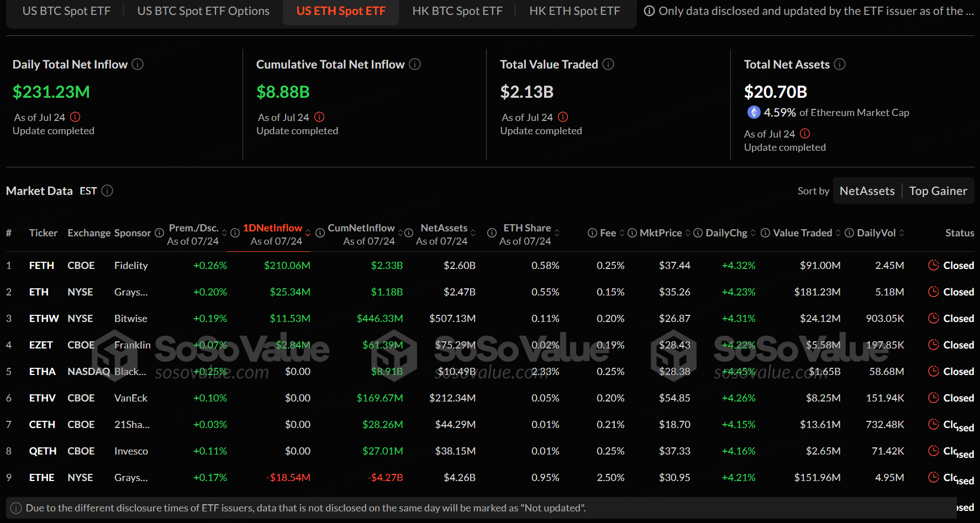980x523 pixels.
Task: Click the Ethereum logo beside 4.59%
Action: pyautogui.click(x=754, y=113)
